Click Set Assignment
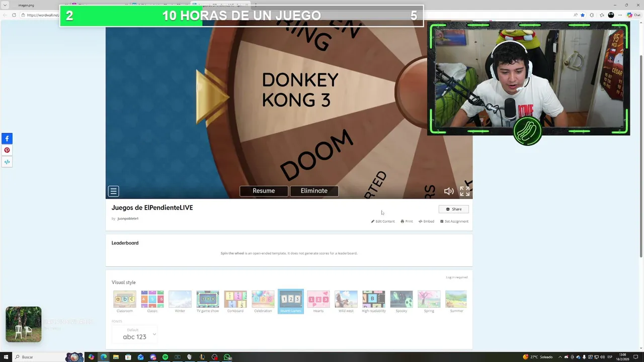Screen dimensions: 644x362 pyautogui.click(x=454, y=221)
